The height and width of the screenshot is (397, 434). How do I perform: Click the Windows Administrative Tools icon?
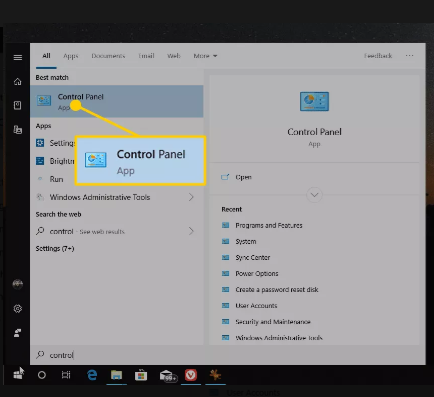pos(40,197)
